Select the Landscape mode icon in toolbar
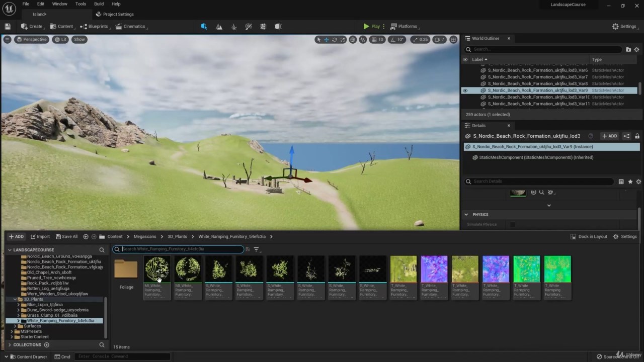Screen dimensions: 644x362 (x=219, y=27)
